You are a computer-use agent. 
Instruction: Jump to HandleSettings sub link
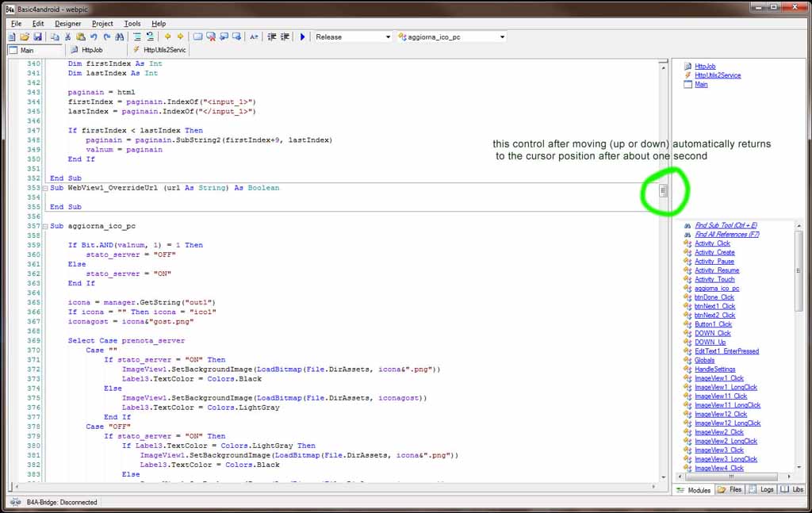pyautogui.click(x=714, y=369)
